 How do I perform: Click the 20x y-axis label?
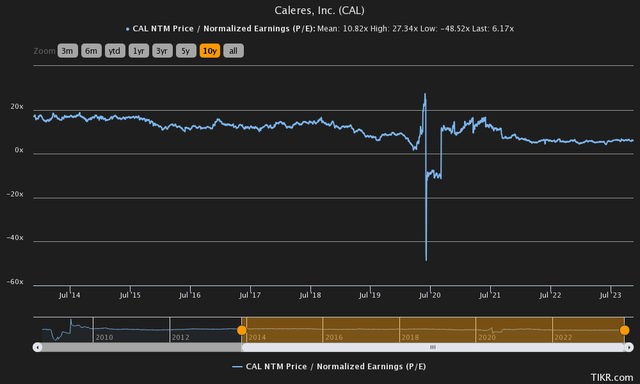17,107
